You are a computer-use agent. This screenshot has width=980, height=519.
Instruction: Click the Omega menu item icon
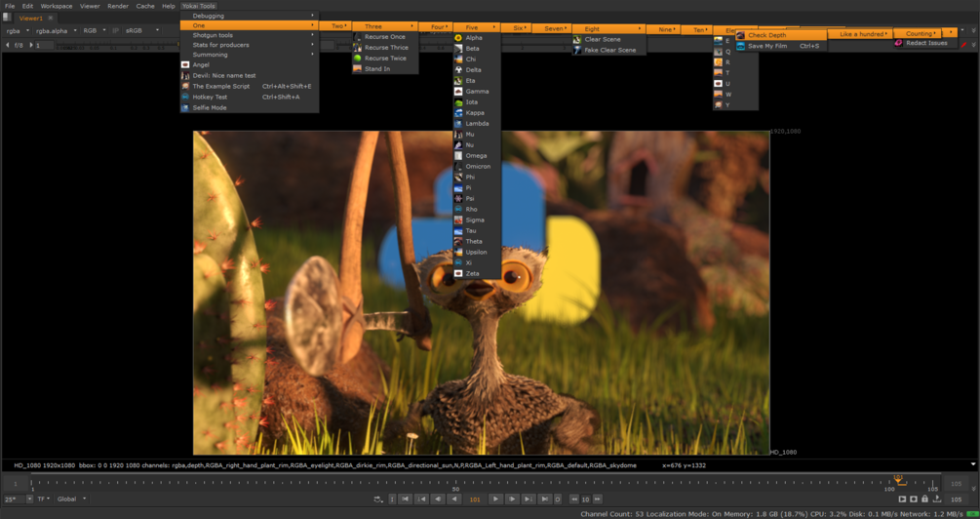458,156
